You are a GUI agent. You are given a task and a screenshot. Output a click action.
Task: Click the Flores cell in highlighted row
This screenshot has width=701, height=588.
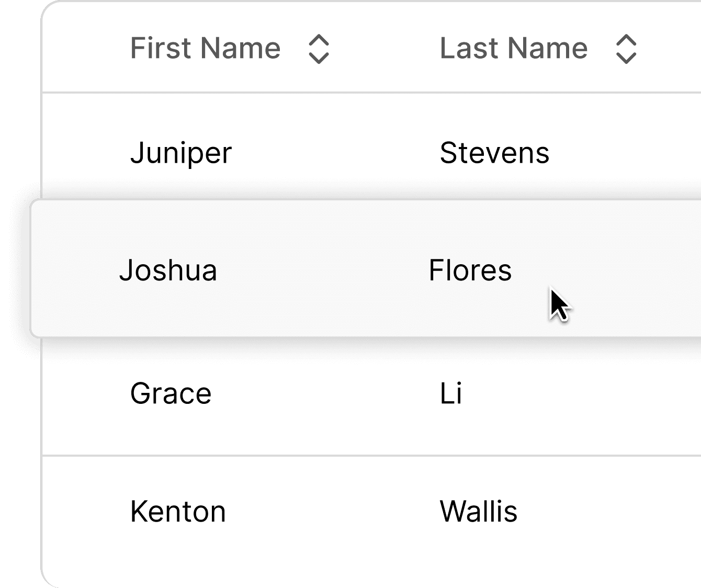[x=470, y=270]
